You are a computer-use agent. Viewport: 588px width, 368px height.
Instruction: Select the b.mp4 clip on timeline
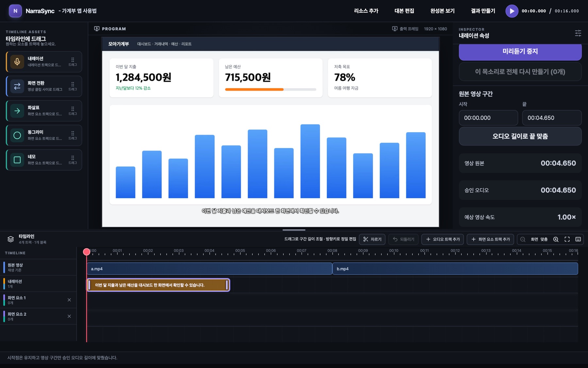[455, 269]
